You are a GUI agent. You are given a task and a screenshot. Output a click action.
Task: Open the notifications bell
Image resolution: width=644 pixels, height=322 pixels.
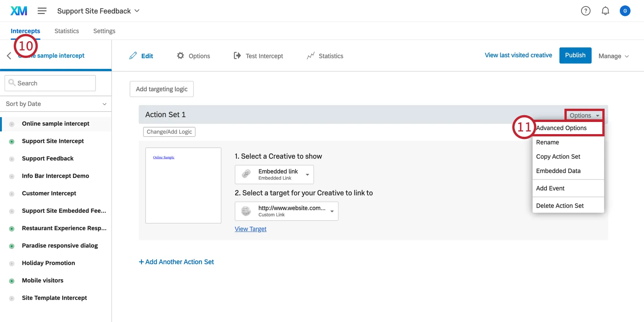pyautogui.click(x=605, y=11)
